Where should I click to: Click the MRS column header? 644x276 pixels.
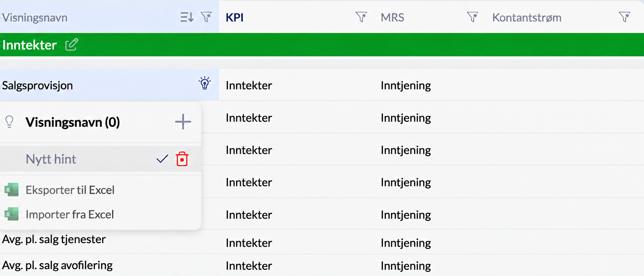[392, 17]
